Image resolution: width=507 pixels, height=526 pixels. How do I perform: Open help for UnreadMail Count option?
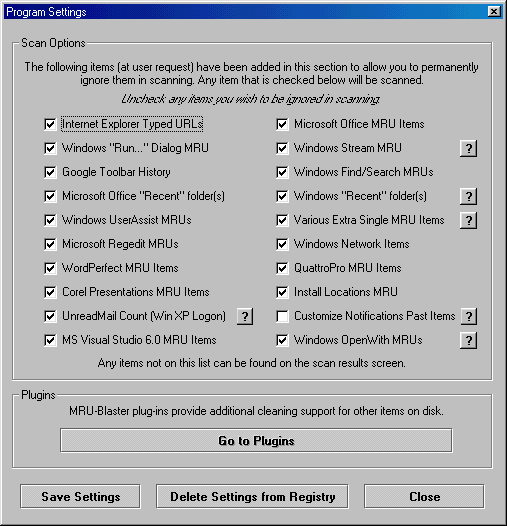pyautogui.click(x=245, y=316)
